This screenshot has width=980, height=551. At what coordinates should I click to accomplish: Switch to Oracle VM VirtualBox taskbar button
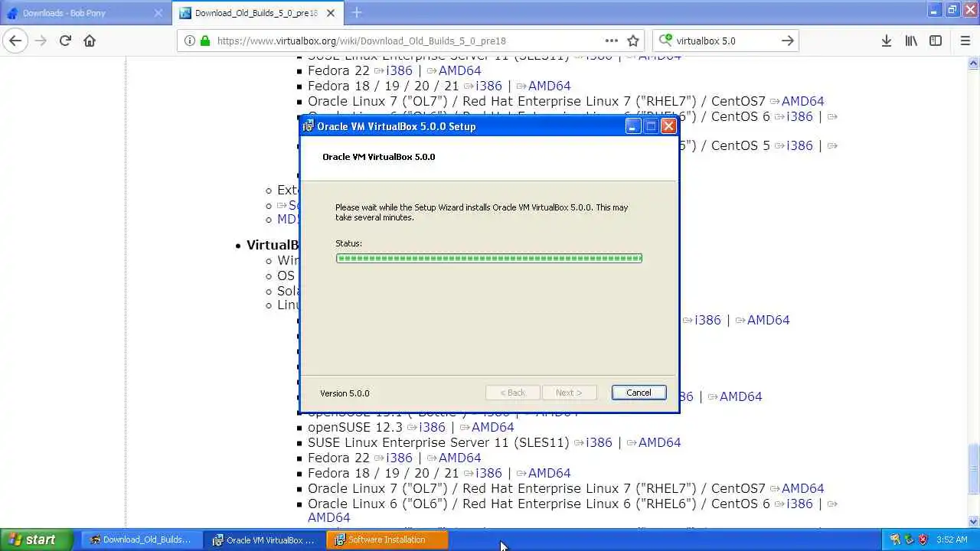264,540
